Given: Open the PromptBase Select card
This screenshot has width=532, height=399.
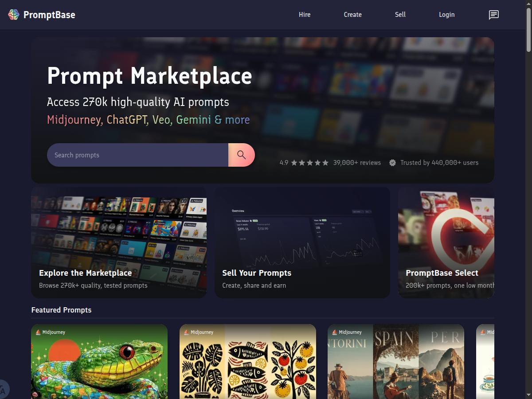Looking at the screenshot, I should click(446, 242).
